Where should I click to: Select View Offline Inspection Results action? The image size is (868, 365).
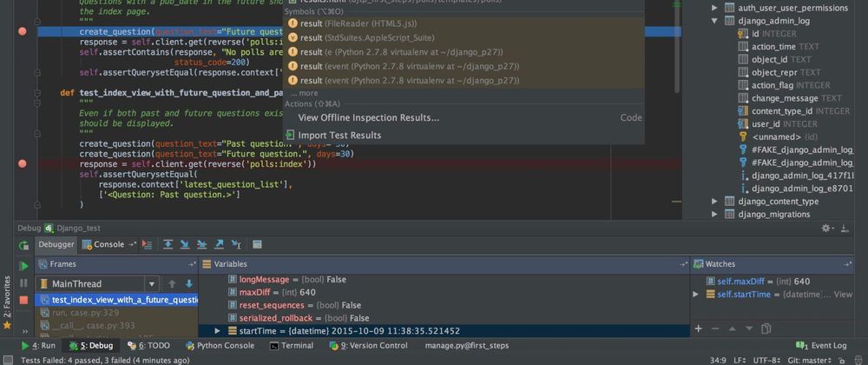[368, 117]
